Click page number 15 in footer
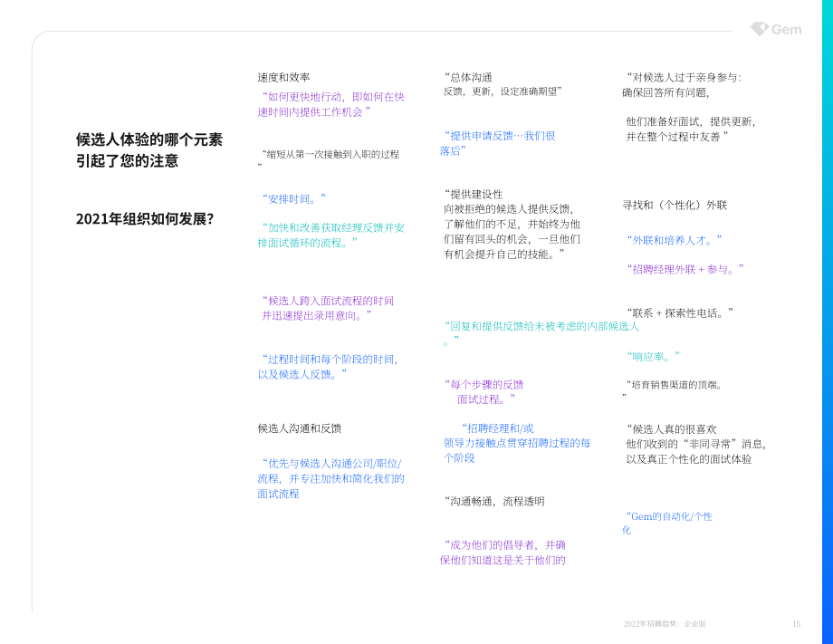The height and width of the screenshot is (644, 833). tap(796, 624)
